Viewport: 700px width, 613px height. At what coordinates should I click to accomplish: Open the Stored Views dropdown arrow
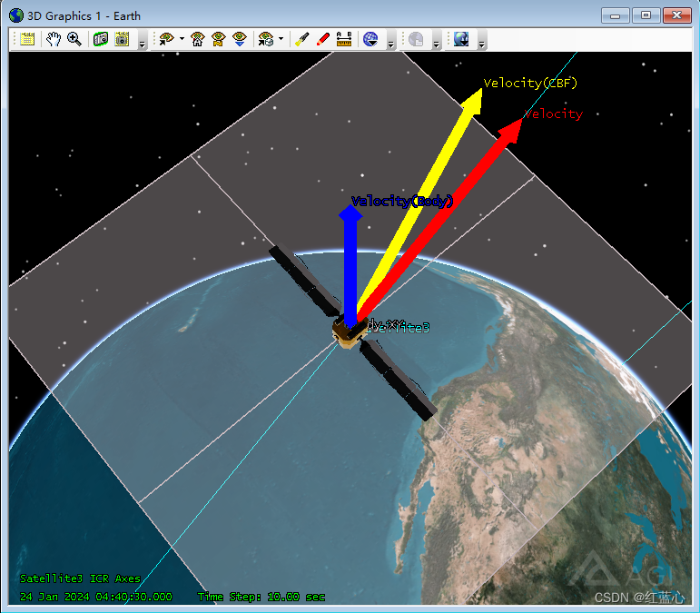pos(281,39)
